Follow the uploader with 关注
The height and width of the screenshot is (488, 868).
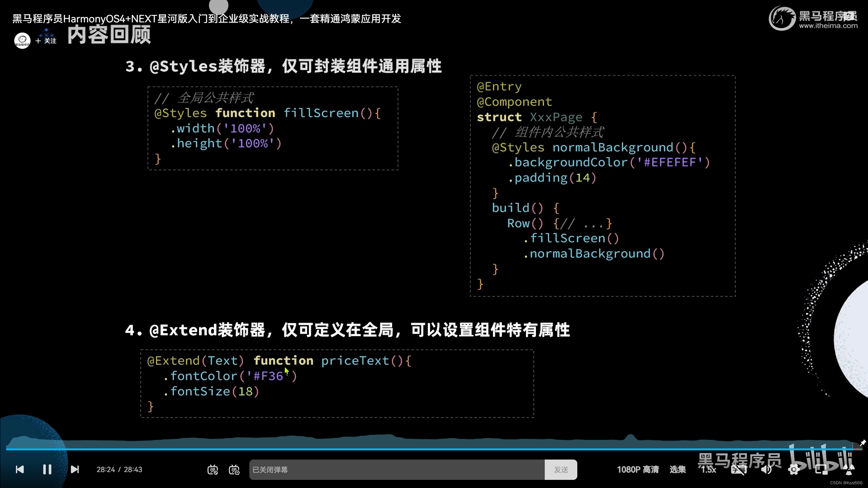pyautogui.click(x=46, y=41)
